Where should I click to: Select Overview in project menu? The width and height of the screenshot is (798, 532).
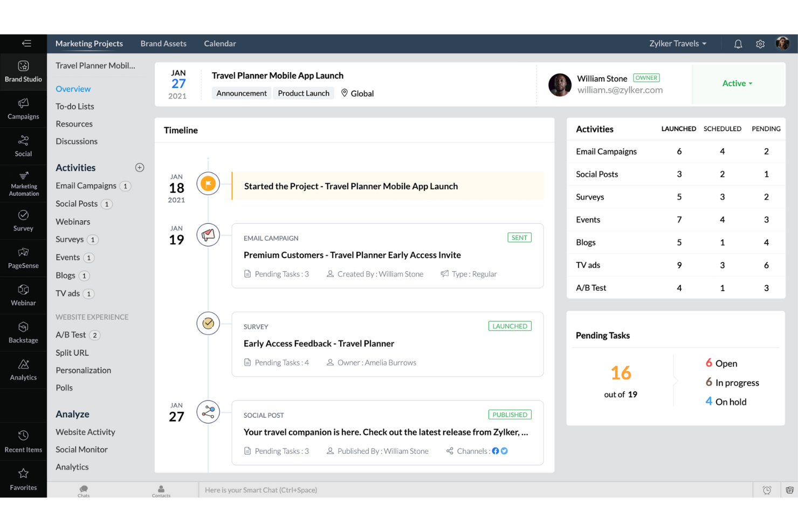pyautogui.click(x=73, y=89)
